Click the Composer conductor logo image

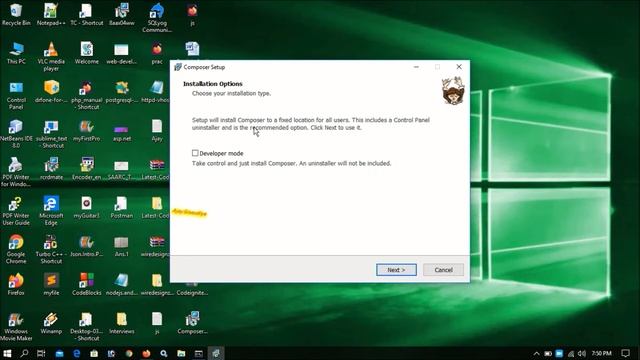coord(453,91)
